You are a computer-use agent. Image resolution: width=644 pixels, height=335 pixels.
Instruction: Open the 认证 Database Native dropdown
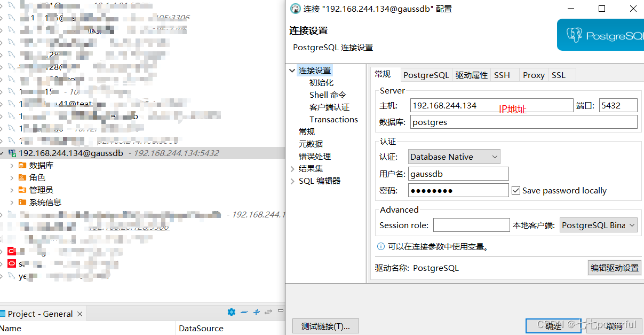455,157
